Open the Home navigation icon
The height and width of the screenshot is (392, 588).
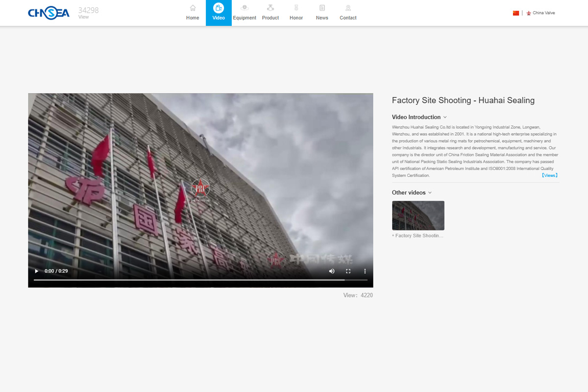coord(193,8)
